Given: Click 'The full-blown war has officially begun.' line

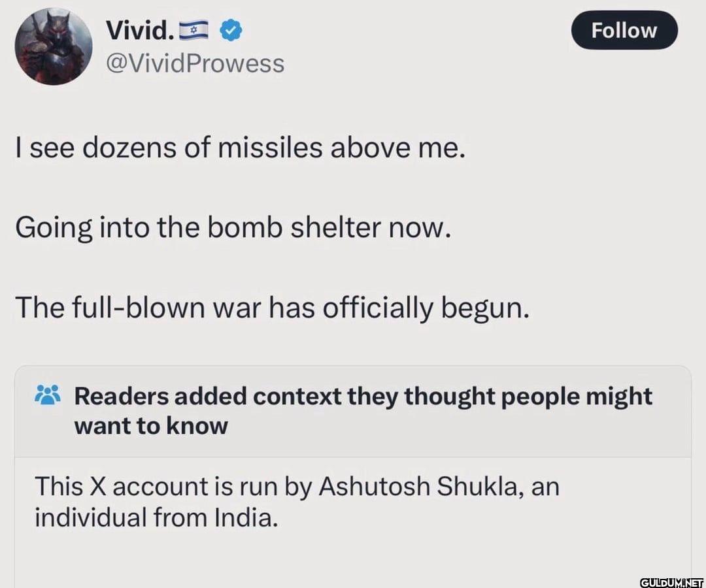Looking at the screenshot, I should [272, 306].
